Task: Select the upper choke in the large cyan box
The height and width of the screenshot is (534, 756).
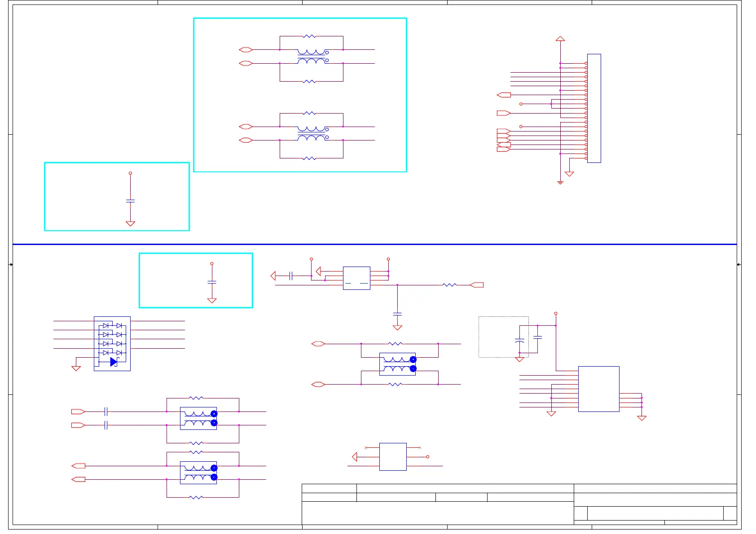Action: coord(313,57)
